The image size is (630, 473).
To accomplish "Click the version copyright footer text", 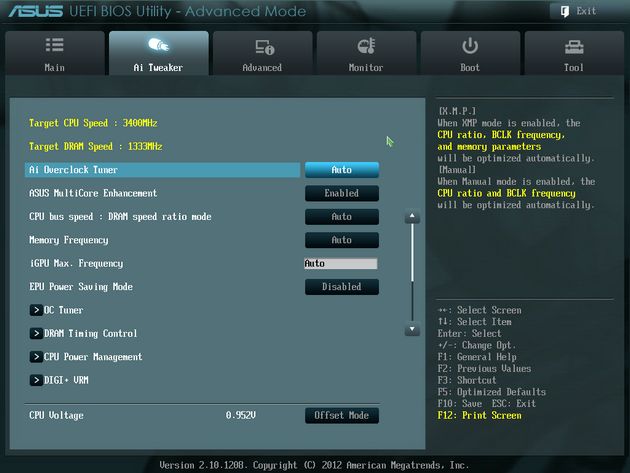I will 314,465.
